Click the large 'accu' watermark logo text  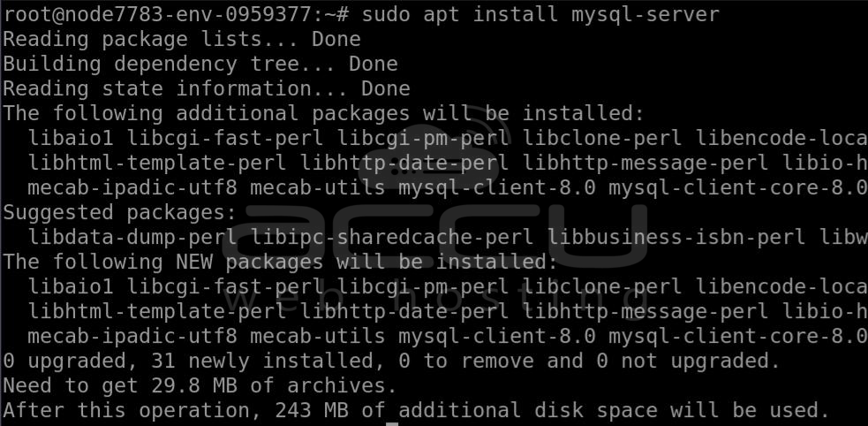[435, 237]
